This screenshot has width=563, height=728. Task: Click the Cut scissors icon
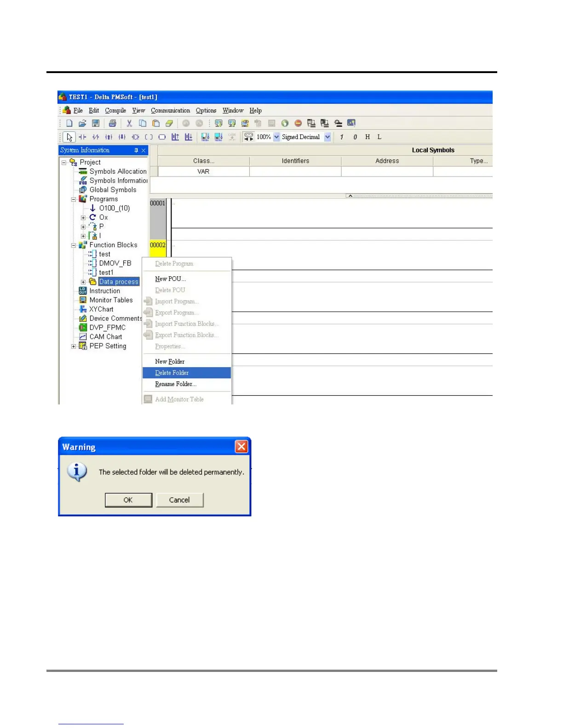[x=129, y=123]
